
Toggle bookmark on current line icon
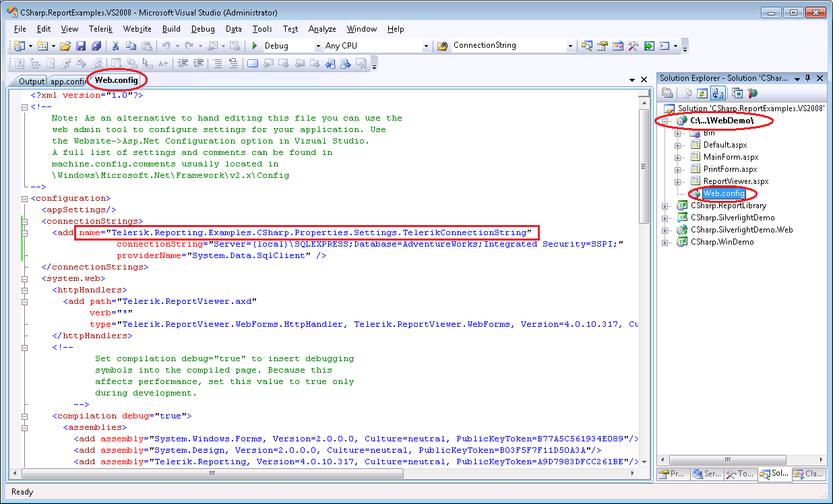tap(253, 63)
